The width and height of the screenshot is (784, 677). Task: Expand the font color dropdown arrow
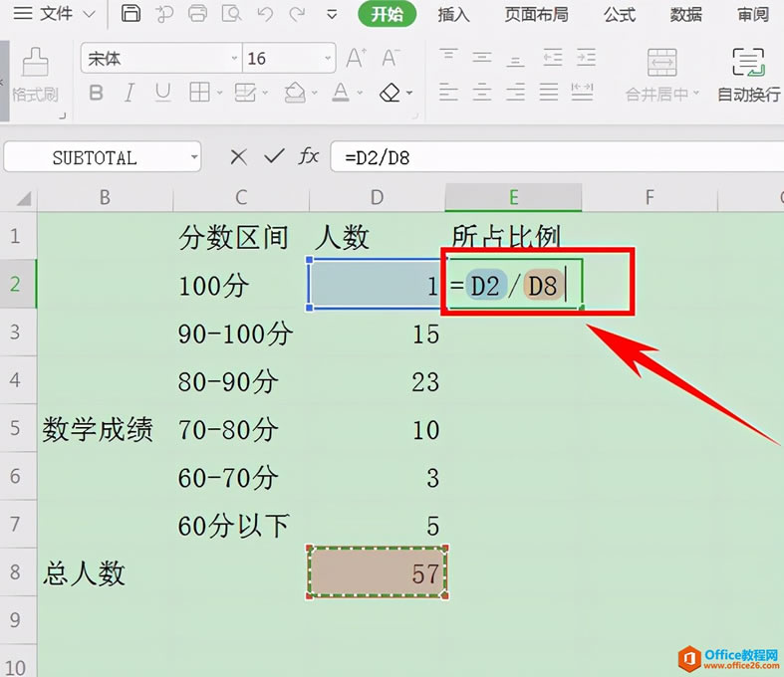click(360, 93)
